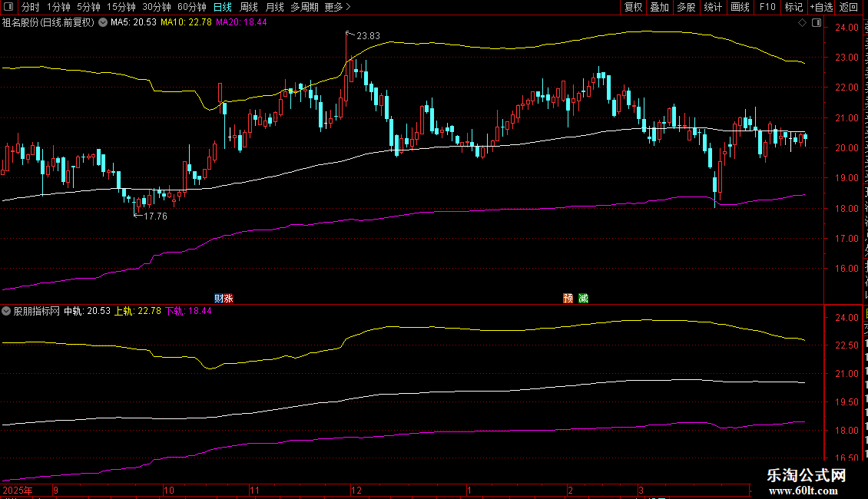Viewport: 868px width, 499px height.
Task: Select the 30分钟 period tab
Action: click(157, 7)
